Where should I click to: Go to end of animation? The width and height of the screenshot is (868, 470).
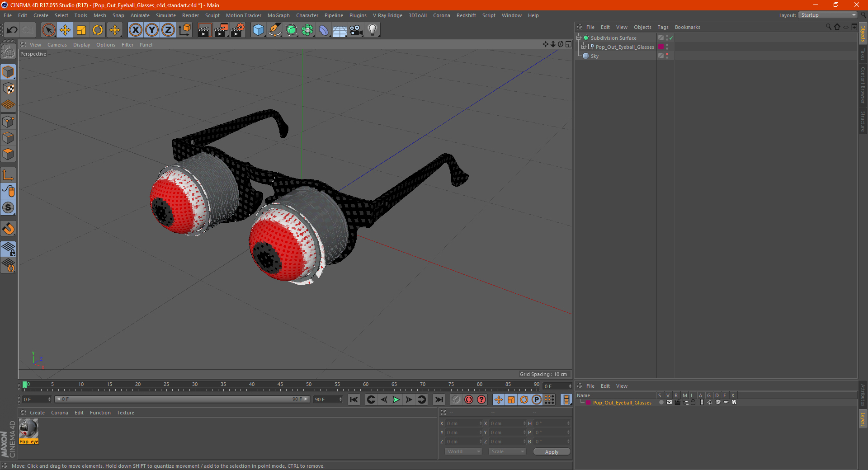pos(439,399)
